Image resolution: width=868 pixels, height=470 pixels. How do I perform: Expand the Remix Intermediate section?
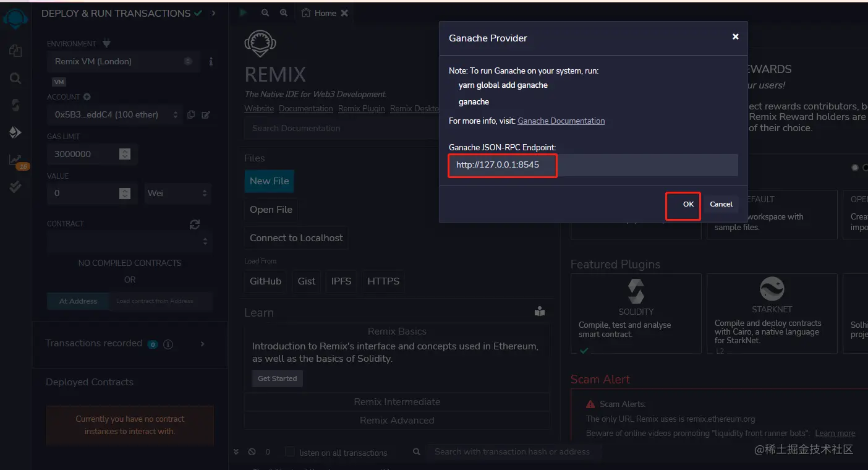tap(397, 402)
